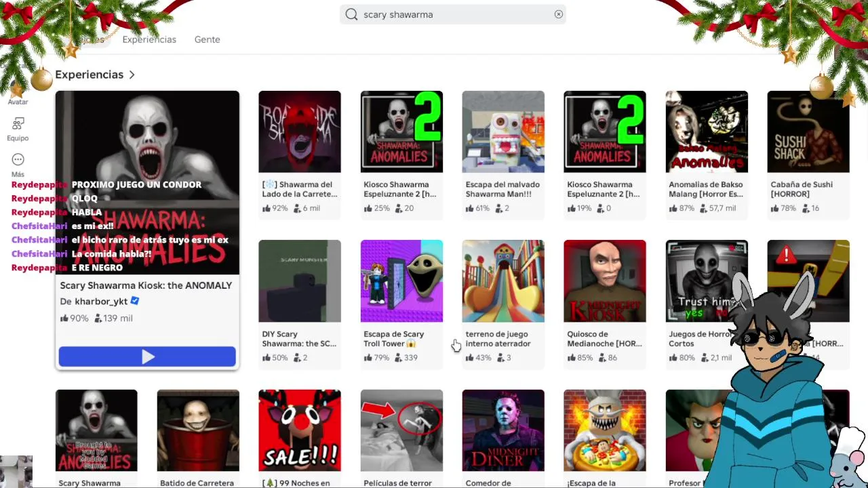
Task: Switch to the Gente tab
Action: point(207,39)
